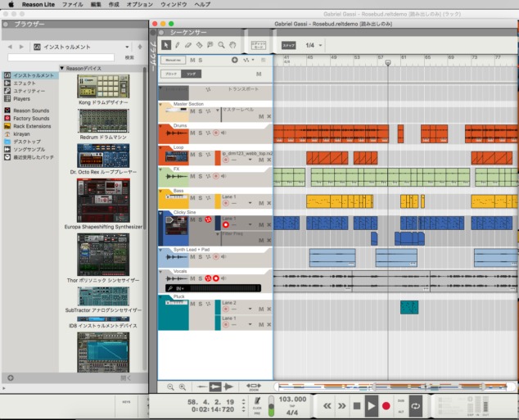Select the Mute tool
The height and width of the screenshot is (420, 519).
pyautogui.click(x=210, y=45)
